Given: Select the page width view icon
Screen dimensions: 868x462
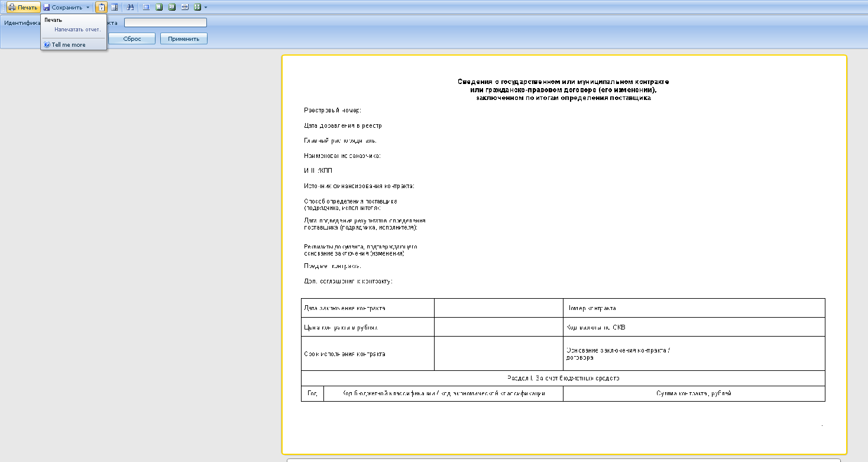Looking at the screenshot, I should 185,7.
